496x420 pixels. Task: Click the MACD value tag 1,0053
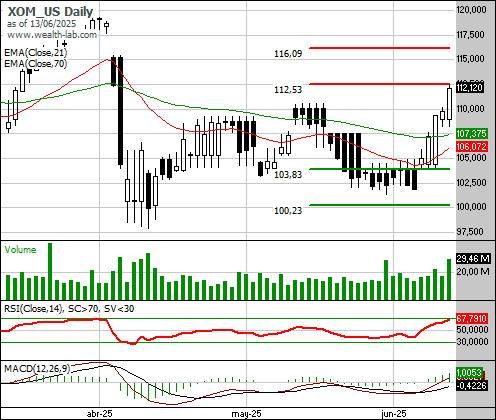[x=469, y=373]
